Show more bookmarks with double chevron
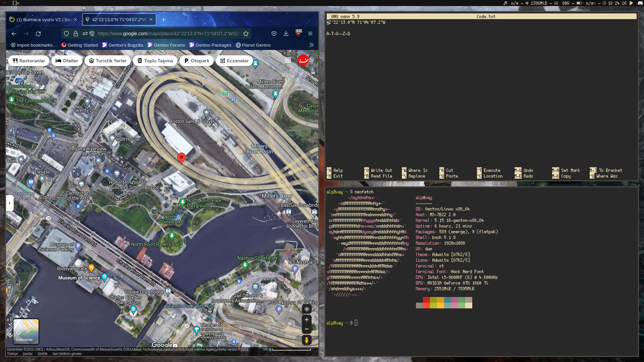The height and width of the screenshot is (362, 644). 311,45
